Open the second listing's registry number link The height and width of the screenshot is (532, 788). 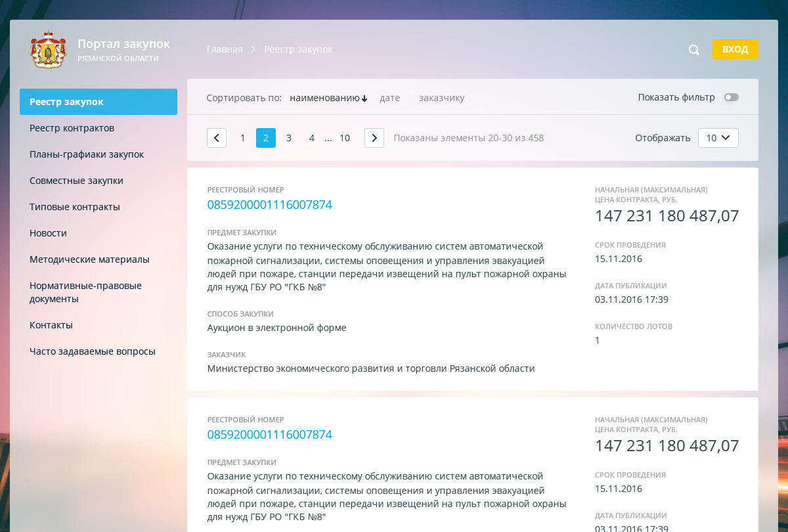coord(269,435)
